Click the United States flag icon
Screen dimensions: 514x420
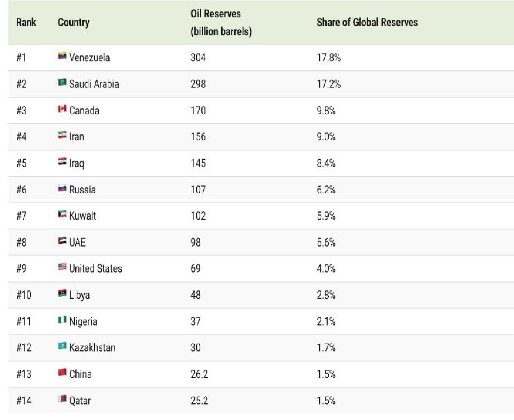[62, 267]
